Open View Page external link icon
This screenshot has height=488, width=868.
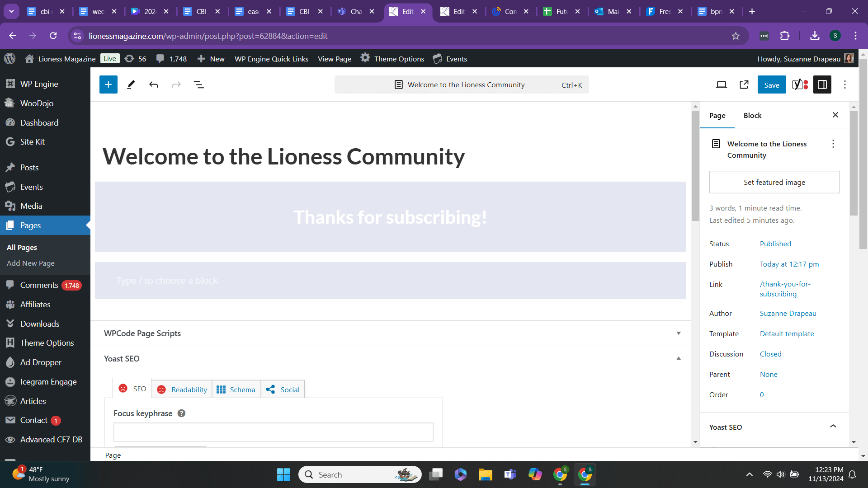[744, 84]
